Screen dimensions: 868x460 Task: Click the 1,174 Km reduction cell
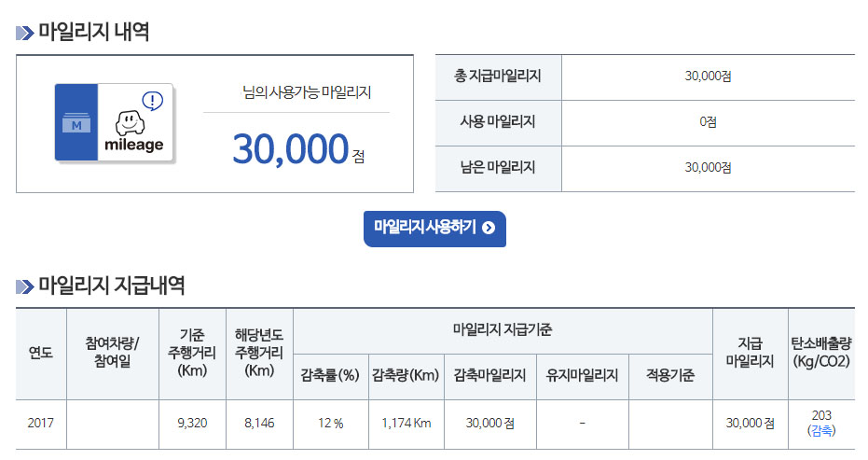click(x=406, y=423)
